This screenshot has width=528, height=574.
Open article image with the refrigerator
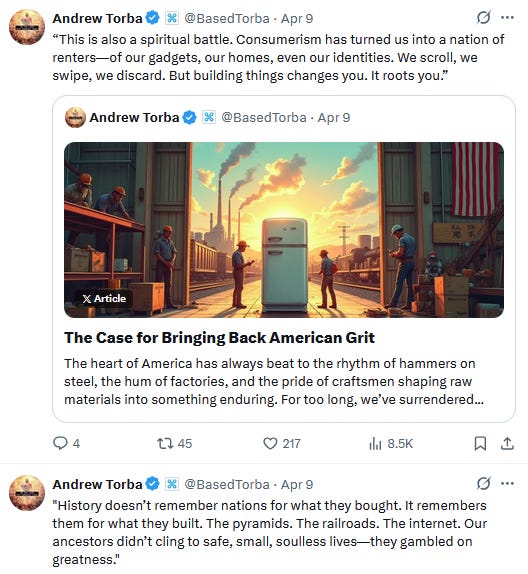coord(284,230)
